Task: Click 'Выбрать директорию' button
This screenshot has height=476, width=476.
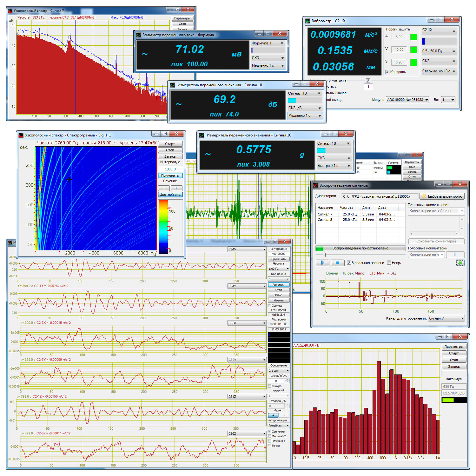Action: click(x=442, y=196)
